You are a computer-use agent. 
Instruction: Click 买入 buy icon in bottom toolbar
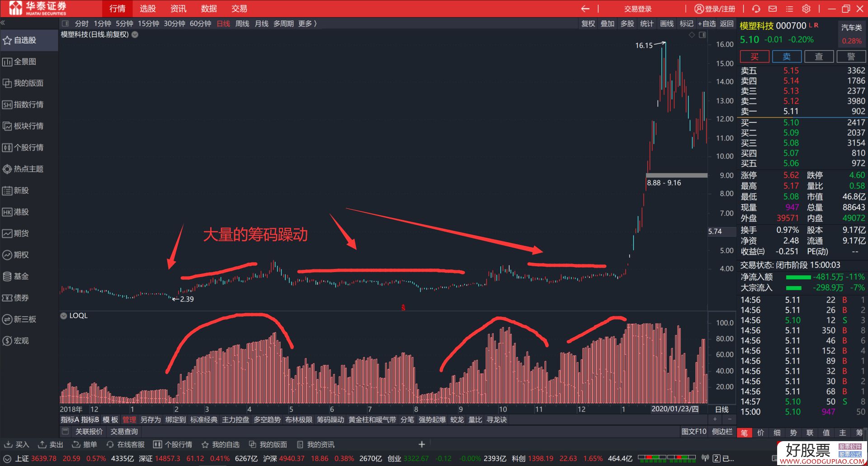[16, 444]
